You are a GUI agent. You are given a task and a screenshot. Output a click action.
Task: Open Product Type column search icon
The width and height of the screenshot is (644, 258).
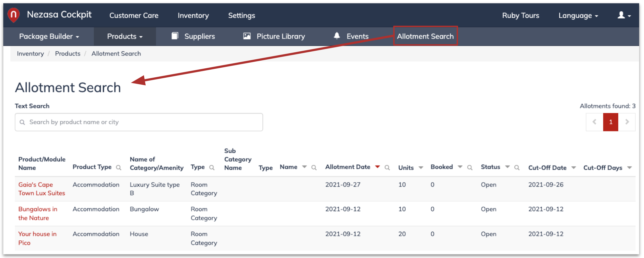point(119,168)
